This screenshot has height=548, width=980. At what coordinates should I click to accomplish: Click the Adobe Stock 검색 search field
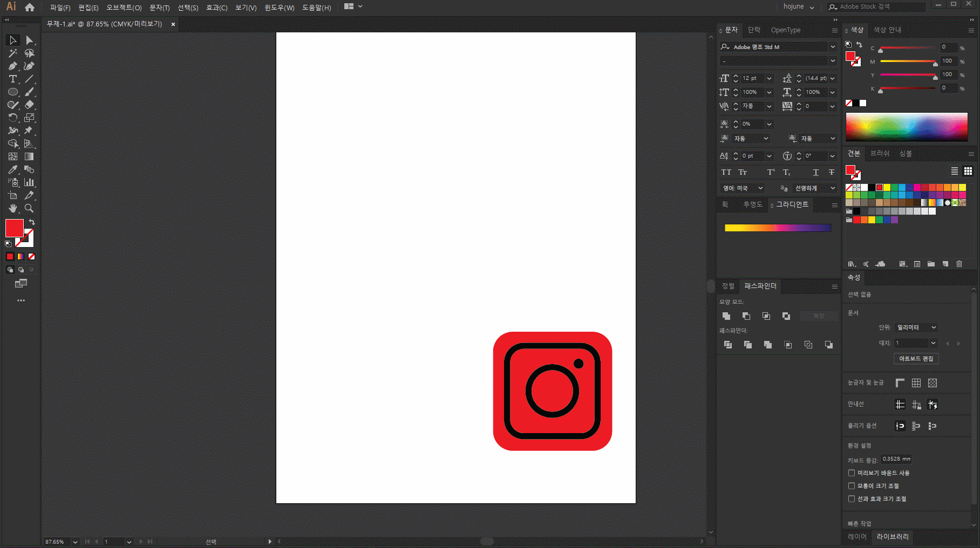coord(876,6)
